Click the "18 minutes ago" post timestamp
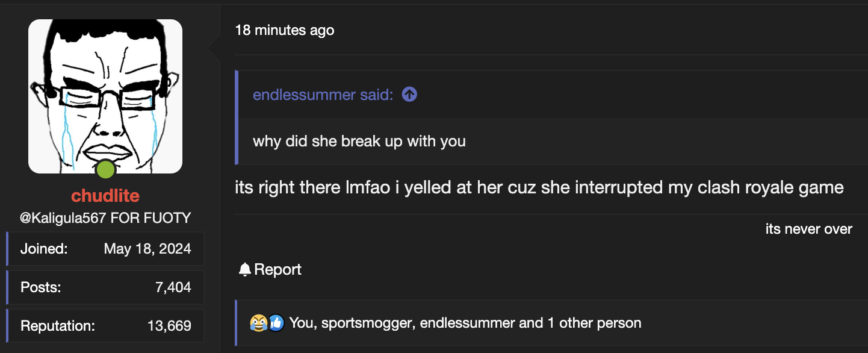The width and height of the screenshot is (868, 353). (x=284, y=30)
